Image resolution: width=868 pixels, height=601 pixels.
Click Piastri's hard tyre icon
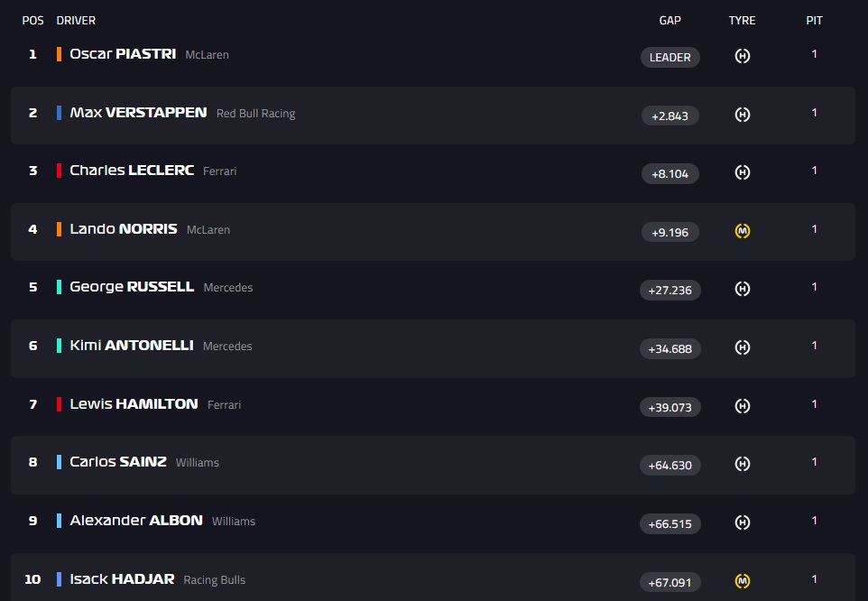pos(742,56)
